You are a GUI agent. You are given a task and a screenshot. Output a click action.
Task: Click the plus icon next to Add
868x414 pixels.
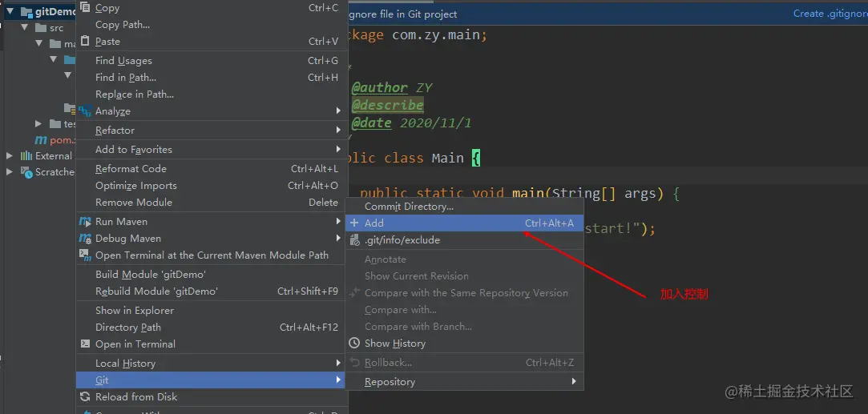tap(355, 223)
